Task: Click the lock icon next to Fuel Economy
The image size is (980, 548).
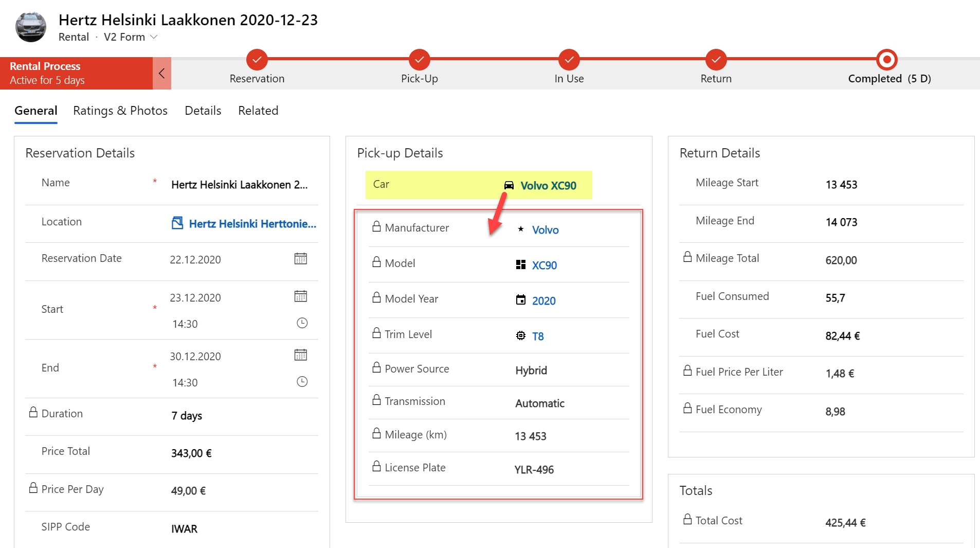Action: 687,408
